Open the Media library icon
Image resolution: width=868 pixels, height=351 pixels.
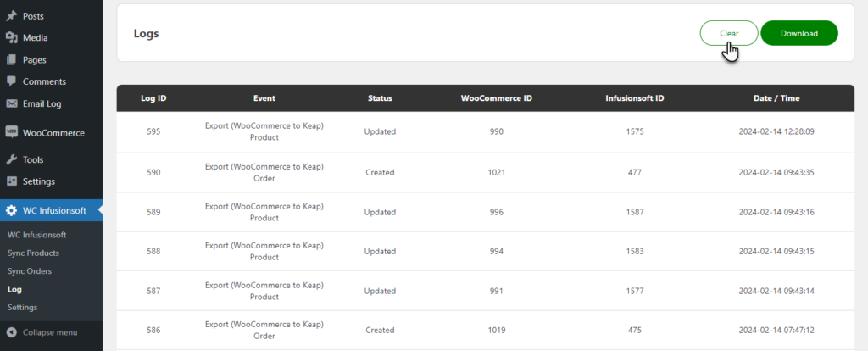11,37
